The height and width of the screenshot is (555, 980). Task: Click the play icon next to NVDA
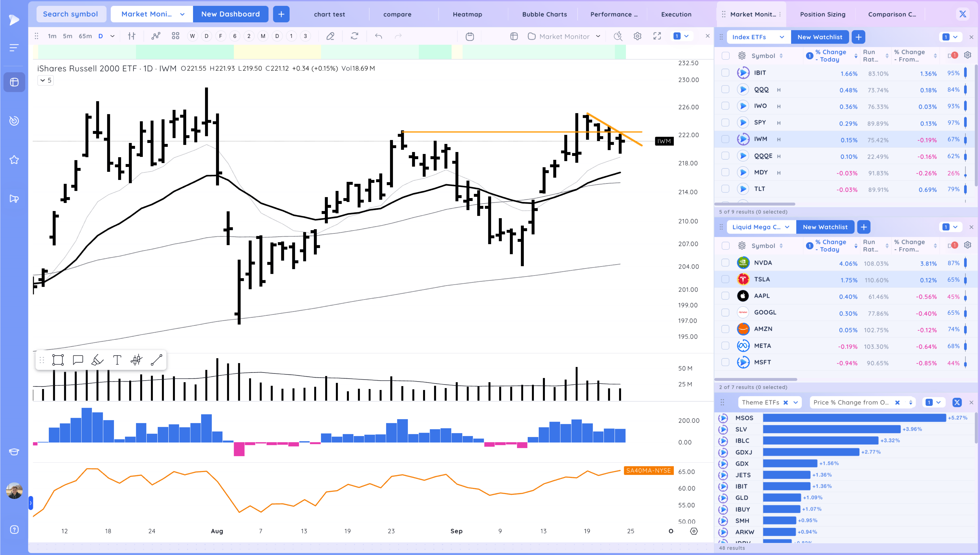pyautogui.click(x=743, y=263)
